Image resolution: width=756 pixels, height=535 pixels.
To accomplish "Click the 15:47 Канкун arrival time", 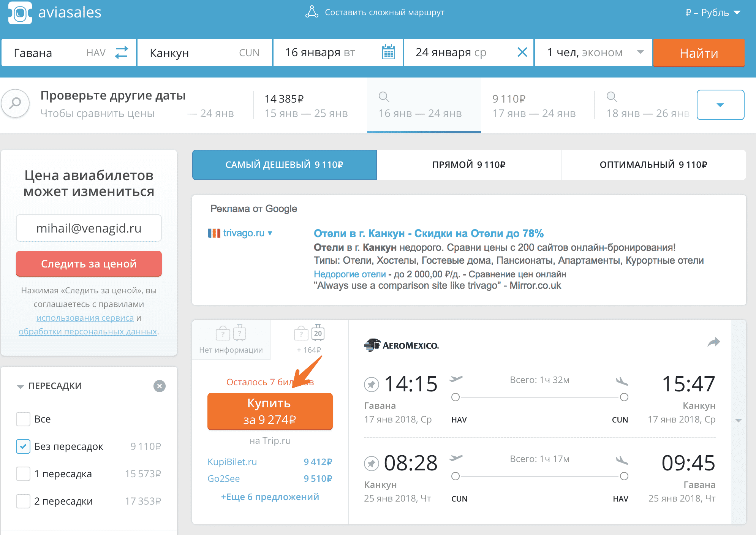I will click(688, 384).
